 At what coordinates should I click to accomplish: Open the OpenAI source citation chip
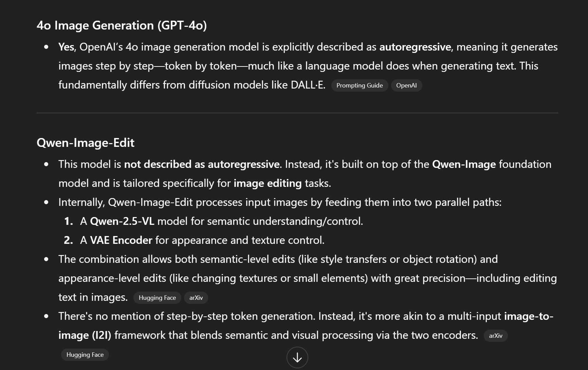[406, 85]
